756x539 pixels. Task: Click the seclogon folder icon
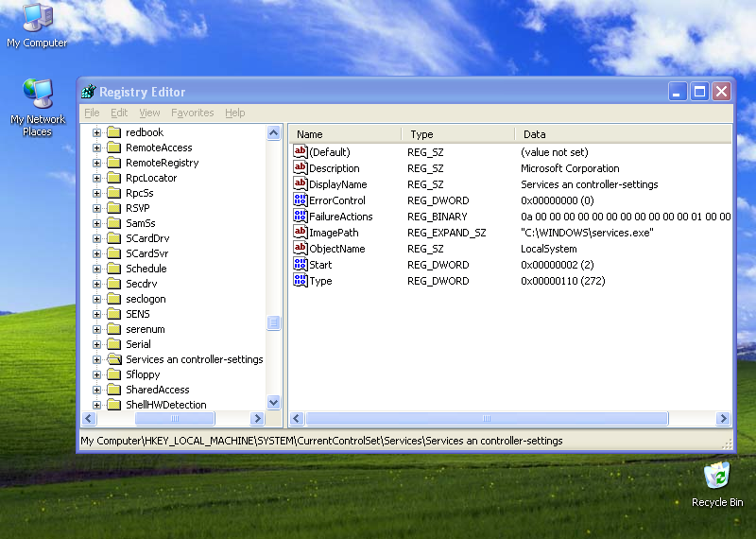tap(113, 299)
